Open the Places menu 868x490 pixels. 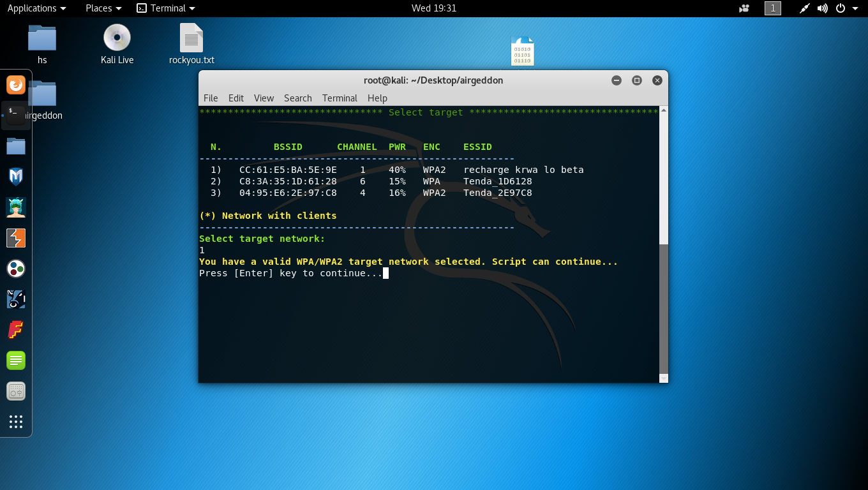coord(103,8)
